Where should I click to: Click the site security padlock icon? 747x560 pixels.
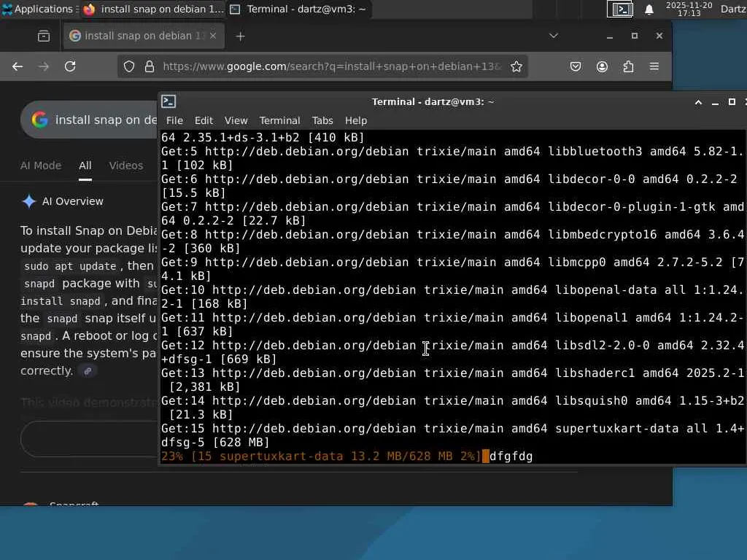tap(149, 66)
